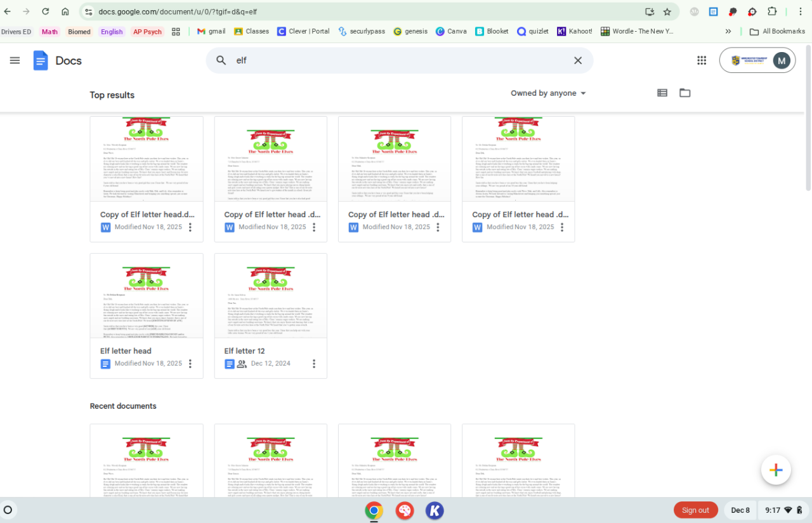Click the 'Recent documents' heading
The height and width of the screenshot is (523, 812).
[x=123, y=406]
